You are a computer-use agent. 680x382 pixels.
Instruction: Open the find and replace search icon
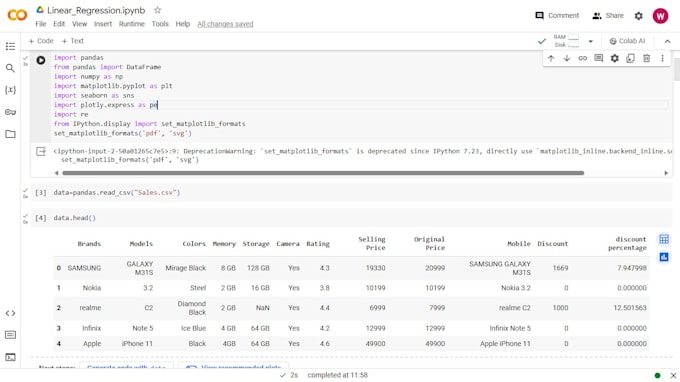tap(10, 68)
